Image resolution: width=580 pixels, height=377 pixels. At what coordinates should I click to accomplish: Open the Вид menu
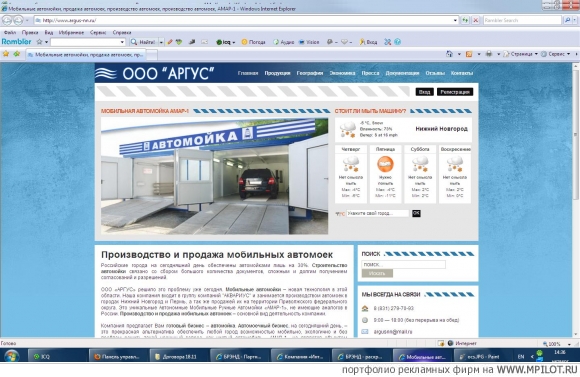pos(49,33)
